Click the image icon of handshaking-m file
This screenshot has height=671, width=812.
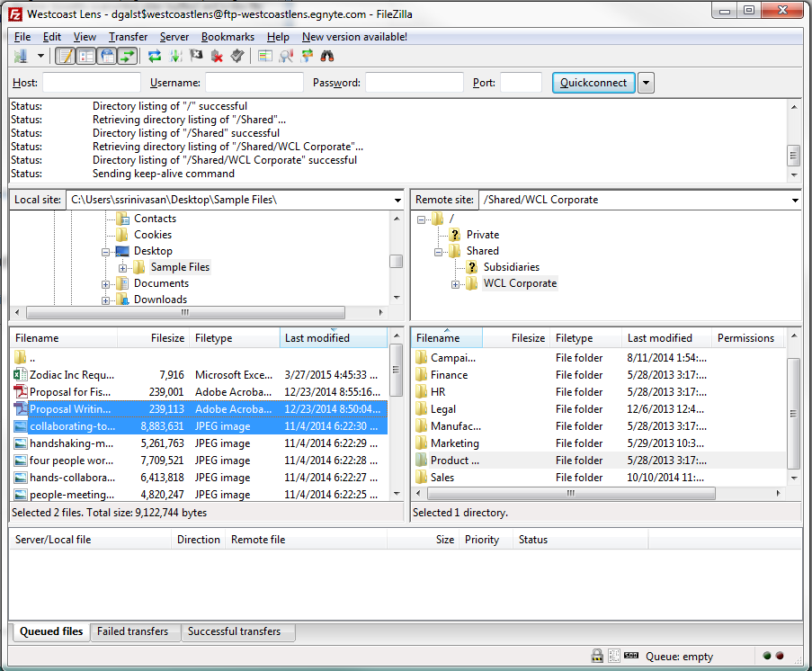[x=21, y=443]
